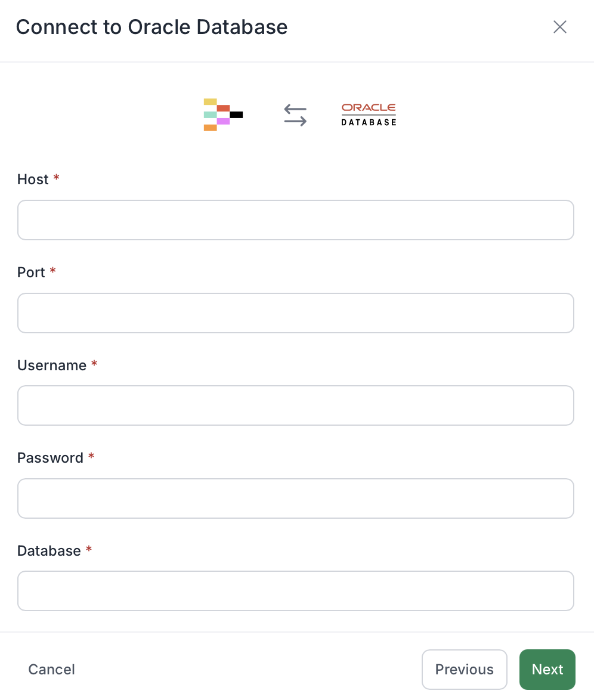Focus the Username input field
This screenshot has height=700, width=594.
[x=296, y=405]
